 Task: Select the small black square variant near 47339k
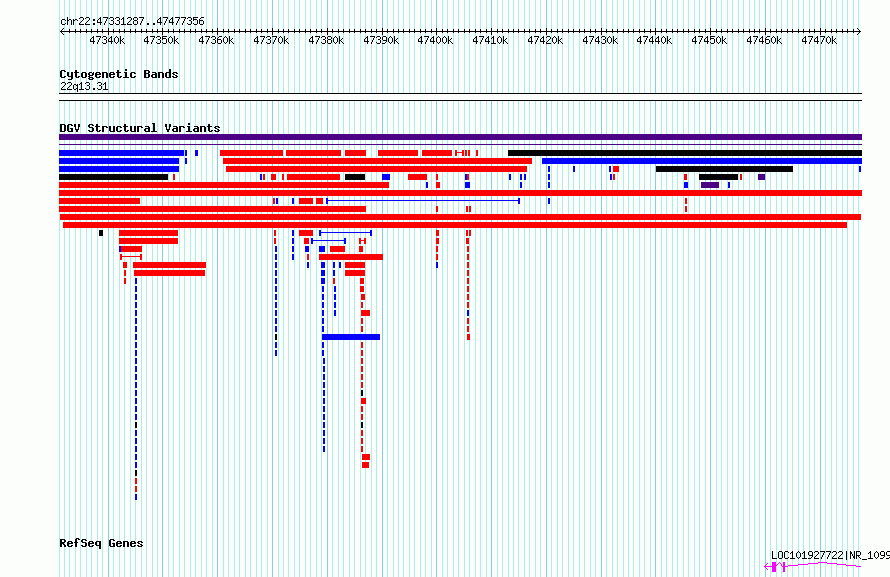pos(101,233)
